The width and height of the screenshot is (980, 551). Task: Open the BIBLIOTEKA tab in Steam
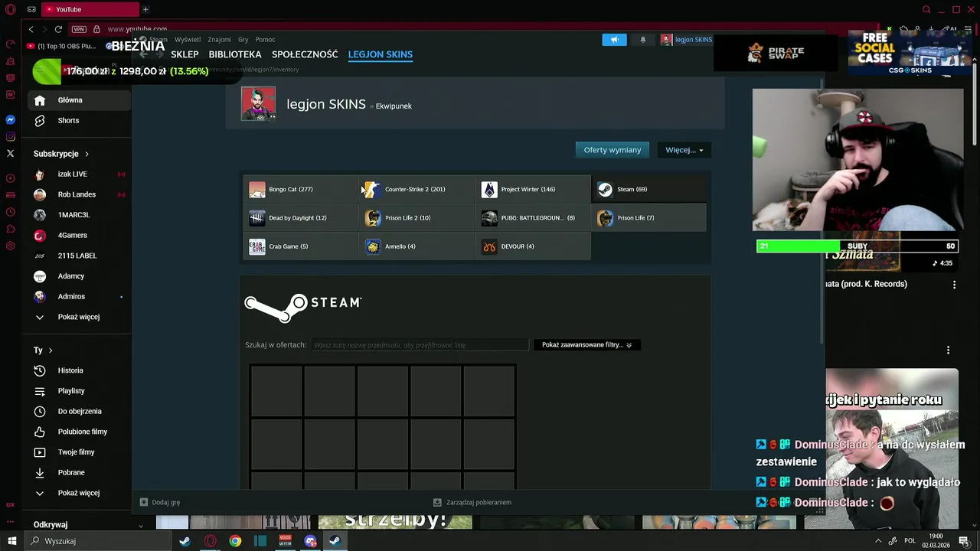point(235,54)
